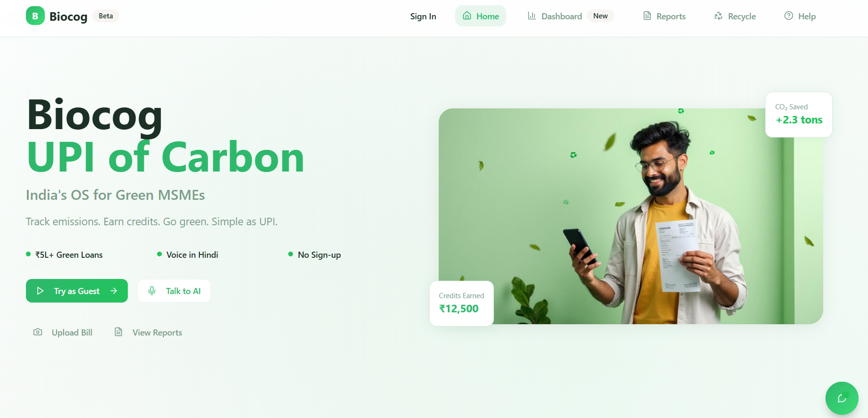This screenshot has width=868, height=418.
Task: Click the camera icon beside Upload Bill
Action: pos(38,332)
